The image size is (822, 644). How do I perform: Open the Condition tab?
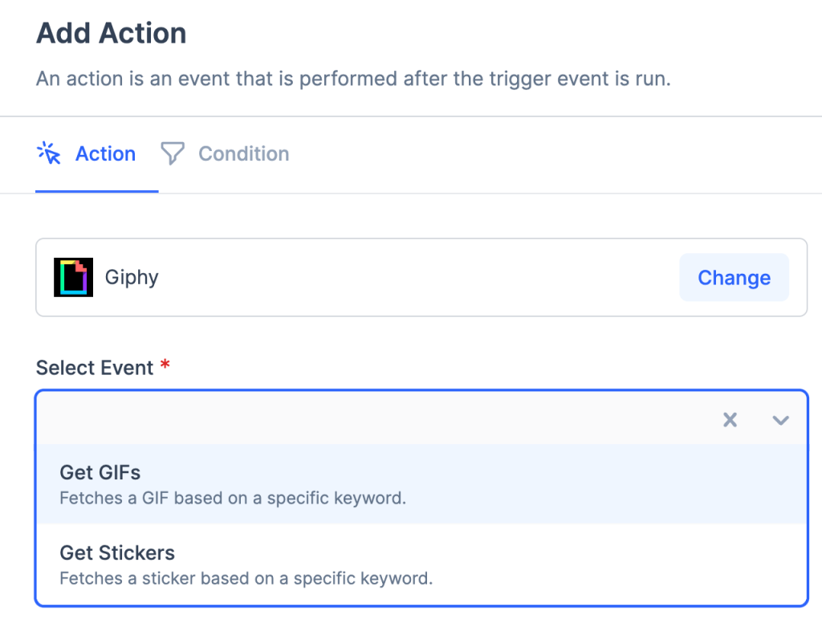coord(243,153)
